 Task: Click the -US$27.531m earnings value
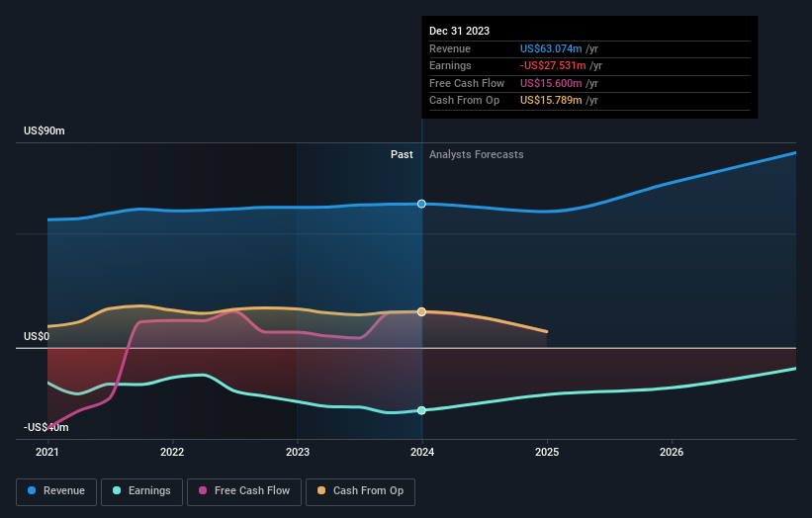(553, 65)
